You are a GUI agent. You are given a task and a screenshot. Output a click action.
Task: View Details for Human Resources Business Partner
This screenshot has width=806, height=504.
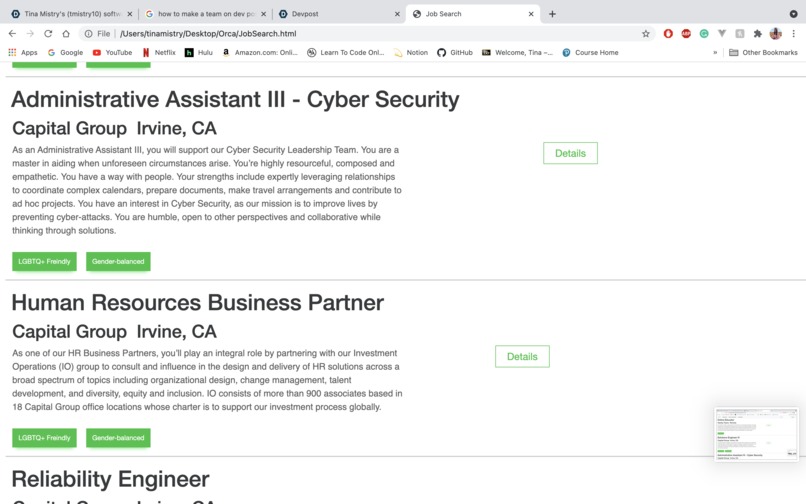coord(522,356)
